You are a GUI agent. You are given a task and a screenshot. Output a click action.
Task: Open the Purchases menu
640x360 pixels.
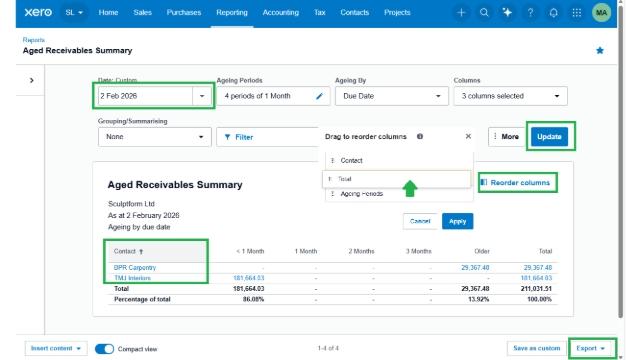click(x=184, y=13)
